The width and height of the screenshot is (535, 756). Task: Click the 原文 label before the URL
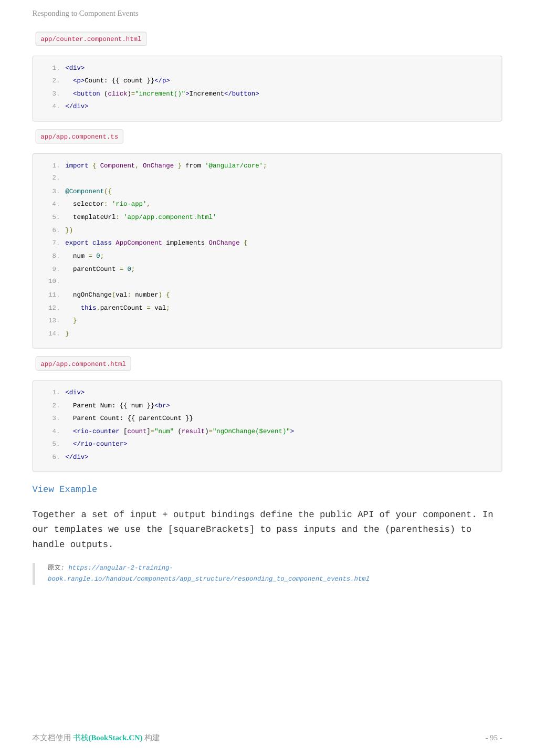[x=54, y=568]
